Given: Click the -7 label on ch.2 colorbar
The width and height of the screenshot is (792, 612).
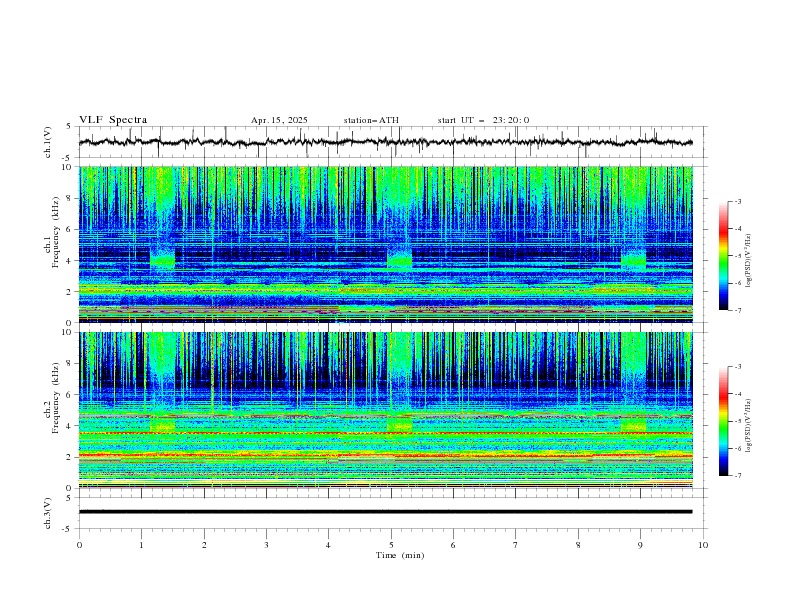Looking at the screenshot, I should tap(737, 476).
